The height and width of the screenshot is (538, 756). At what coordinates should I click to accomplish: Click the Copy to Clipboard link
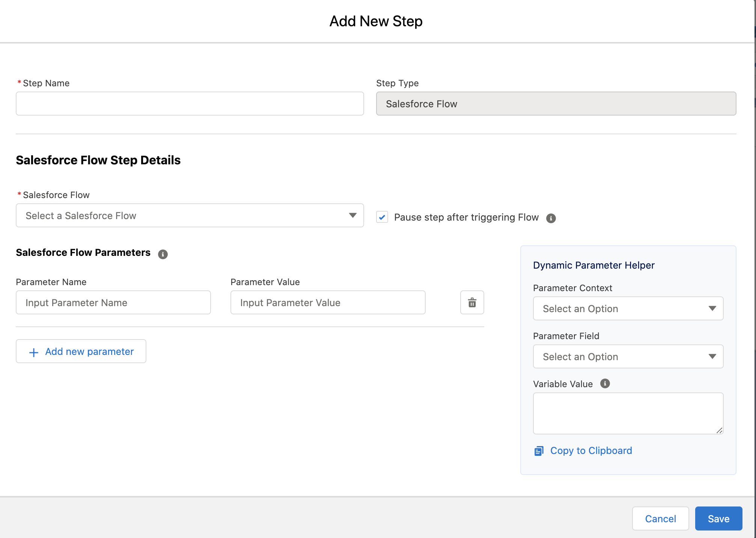tap(591, 451)
